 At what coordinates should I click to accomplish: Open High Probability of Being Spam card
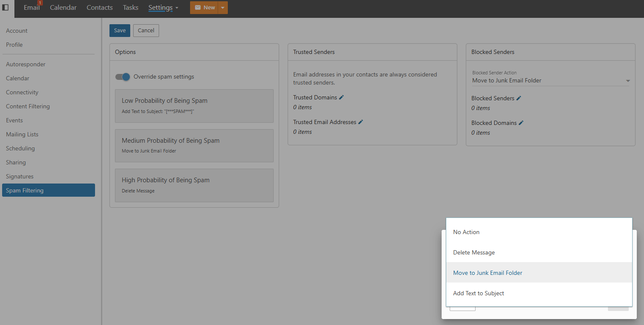(194, 185)
